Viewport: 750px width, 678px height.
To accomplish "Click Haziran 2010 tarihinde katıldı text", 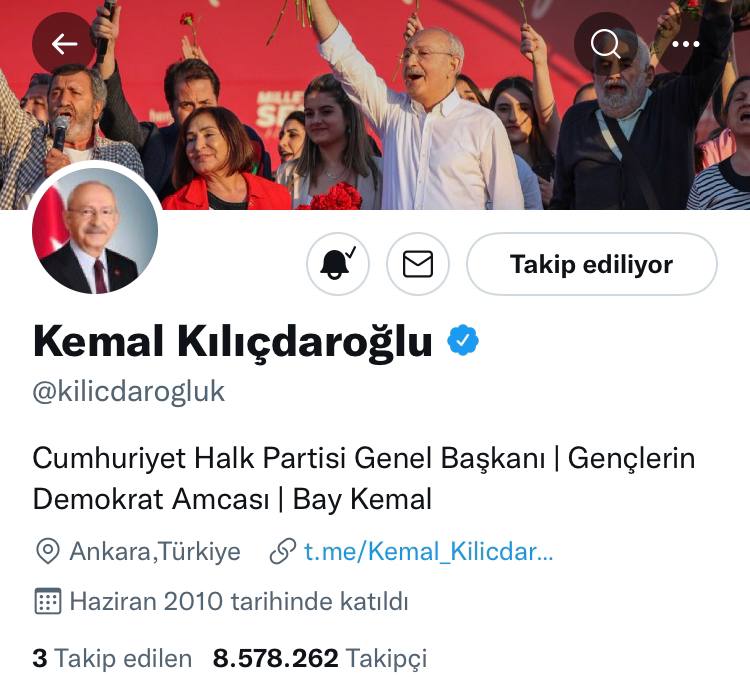I will point(239,601).
